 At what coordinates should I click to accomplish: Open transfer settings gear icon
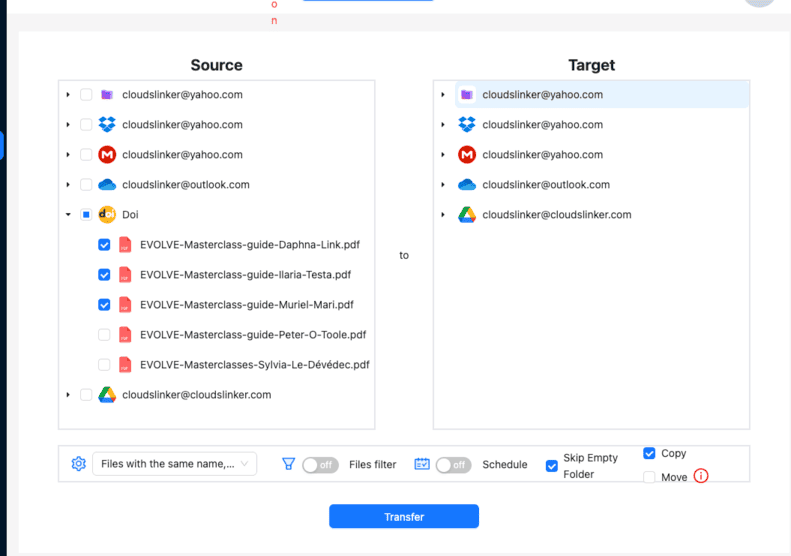79,464
